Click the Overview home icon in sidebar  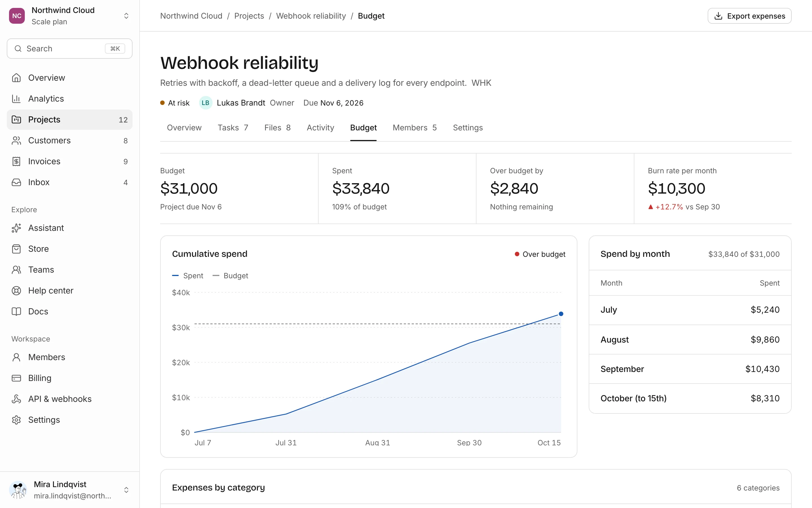tap(16, 78)
